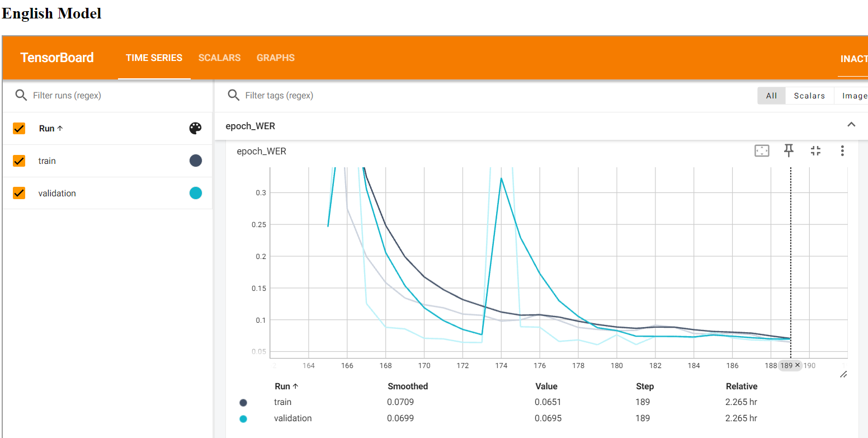Open the Graphs tab

[x=275, y=58]
